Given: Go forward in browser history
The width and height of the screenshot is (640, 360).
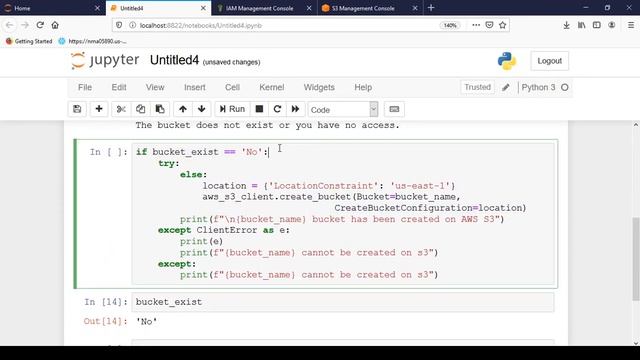Looking at the screenshot, I should (x=25, y=25).
